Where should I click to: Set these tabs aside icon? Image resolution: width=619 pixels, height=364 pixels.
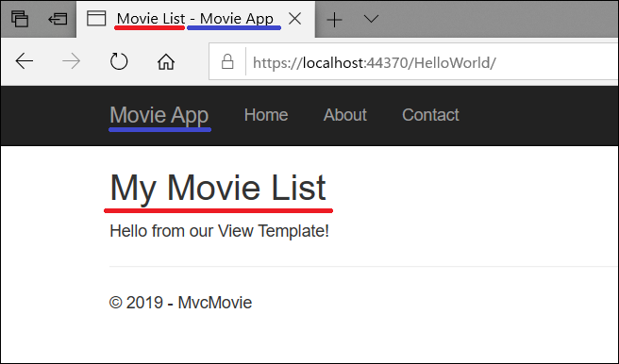point(58,19)
